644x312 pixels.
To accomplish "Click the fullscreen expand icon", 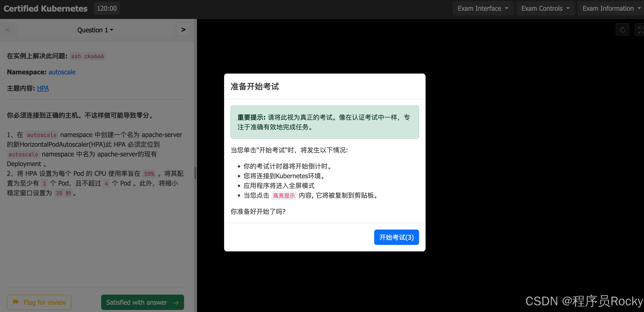I will [x=640, y=30].
